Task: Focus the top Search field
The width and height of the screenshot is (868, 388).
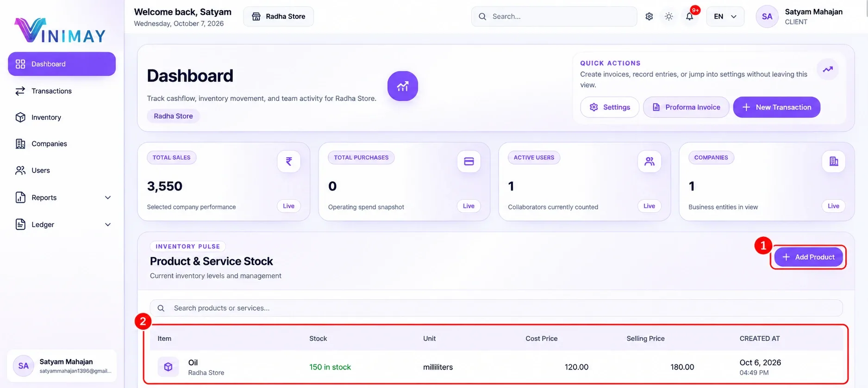Action: (x=554, y=17)
